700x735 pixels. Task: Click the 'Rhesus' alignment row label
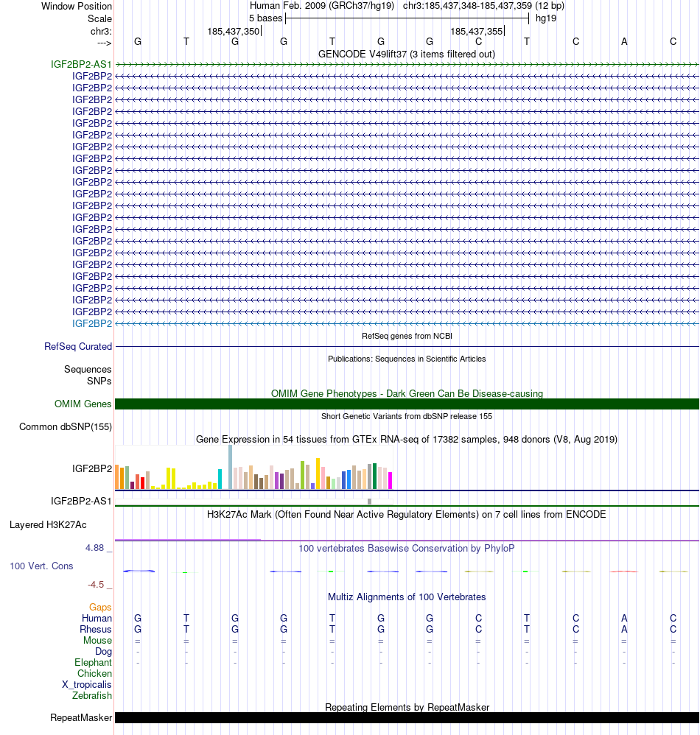(96, 629)
